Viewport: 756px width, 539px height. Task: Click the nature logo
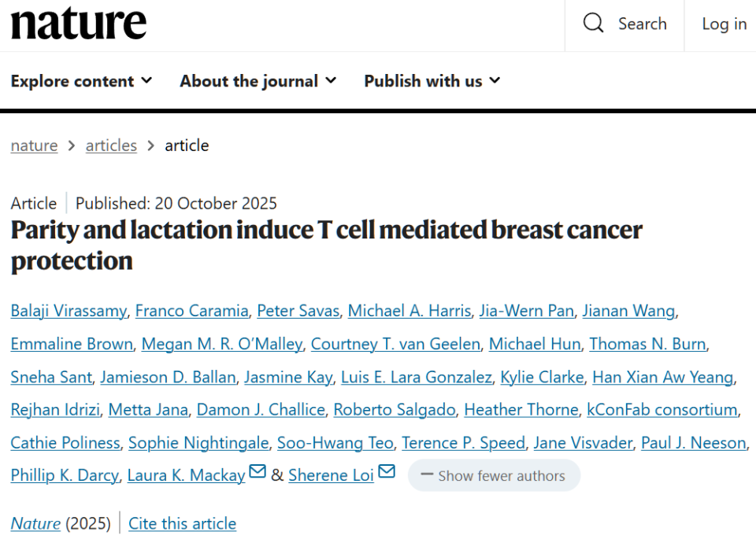pos(79,24)
